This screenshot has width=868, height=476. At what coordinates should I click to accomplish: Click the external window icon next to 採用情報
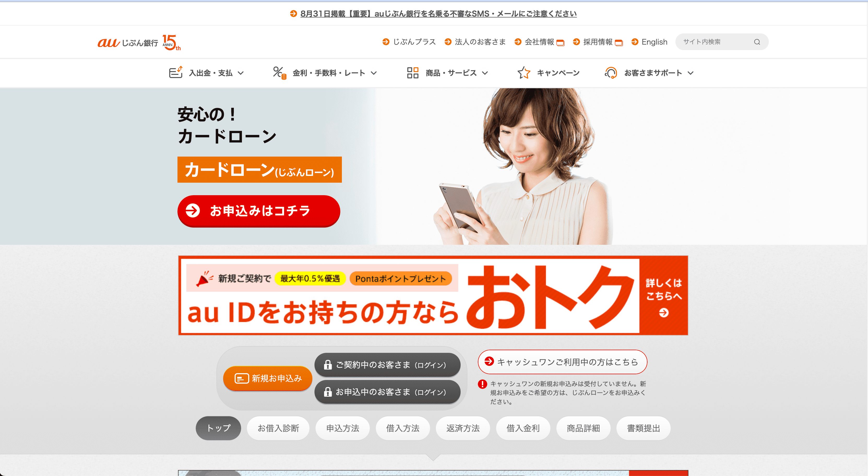(x=619, y=43)
